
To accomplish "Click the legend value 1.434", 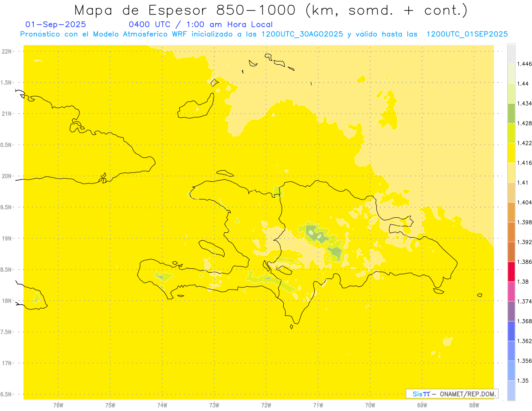I will [525, 103].
